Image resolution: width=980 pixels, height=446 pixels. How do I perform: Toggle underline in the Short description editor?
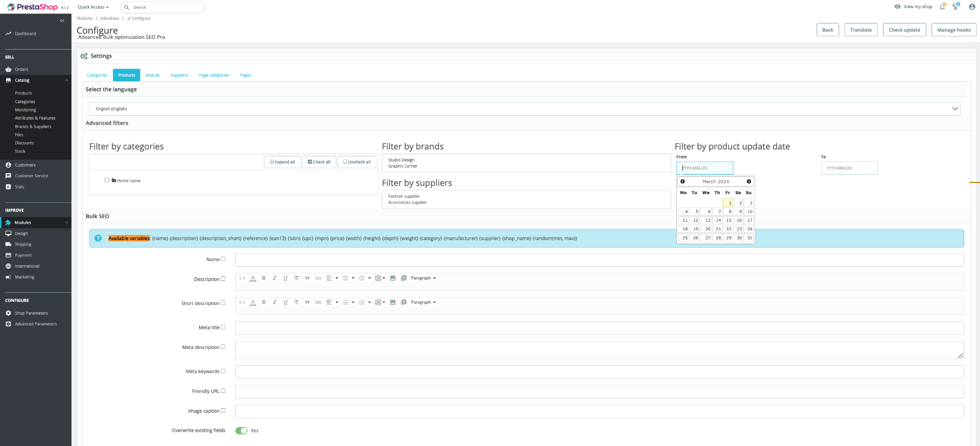click(x=285, y=302)
